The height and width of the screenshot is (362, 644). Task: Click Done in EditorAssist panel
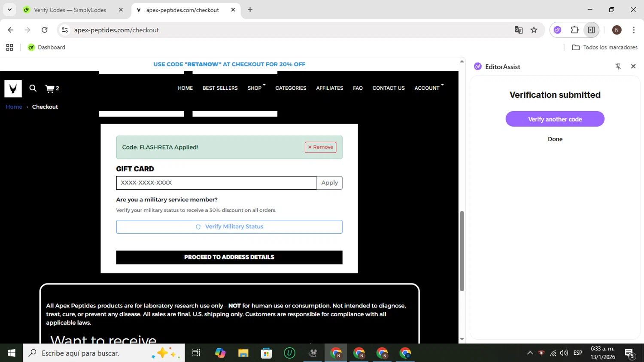tap(555, 139)
